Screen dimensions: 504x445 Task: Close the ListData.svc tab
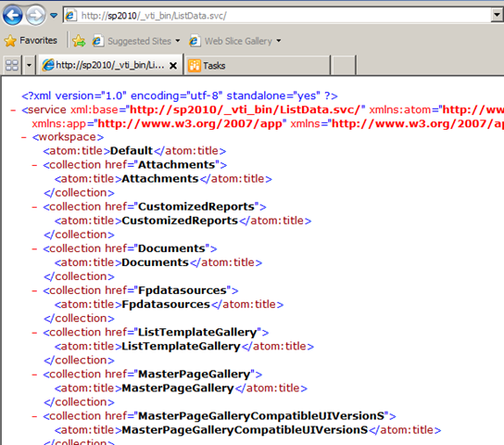(173, 66)
